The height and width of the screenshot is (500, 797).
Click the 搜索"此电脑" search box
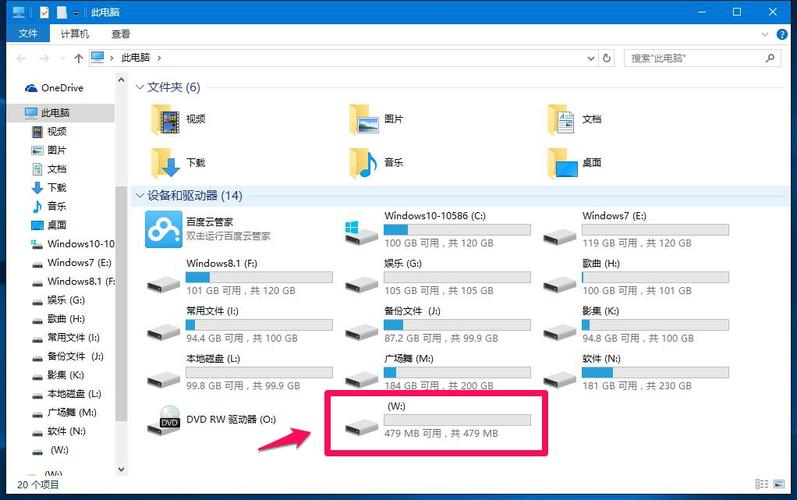click(x=700, y=58)
